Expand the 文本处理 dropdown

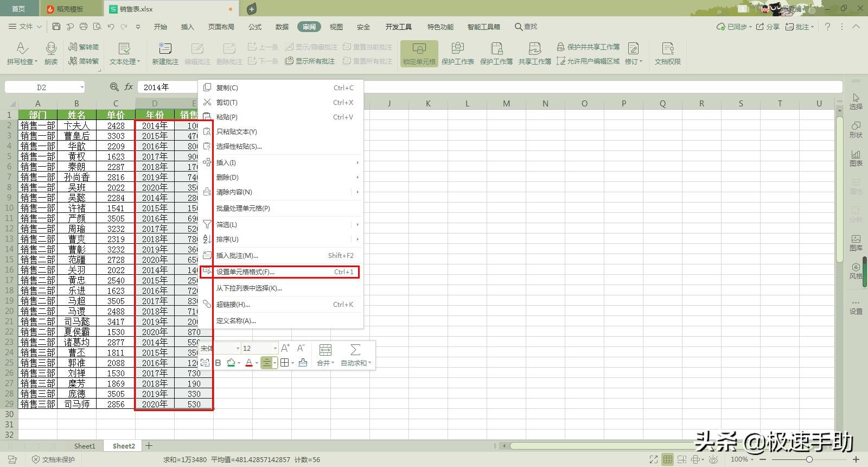[139, 62]
